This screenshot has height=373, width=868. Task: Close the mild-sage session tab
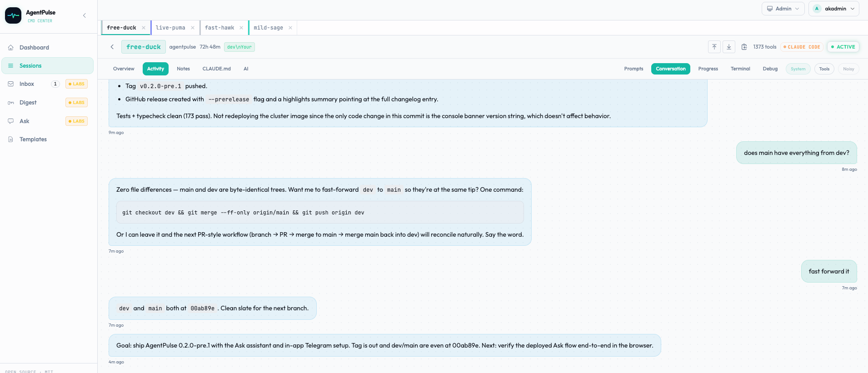pyautogui.click(x=290, y=28)
